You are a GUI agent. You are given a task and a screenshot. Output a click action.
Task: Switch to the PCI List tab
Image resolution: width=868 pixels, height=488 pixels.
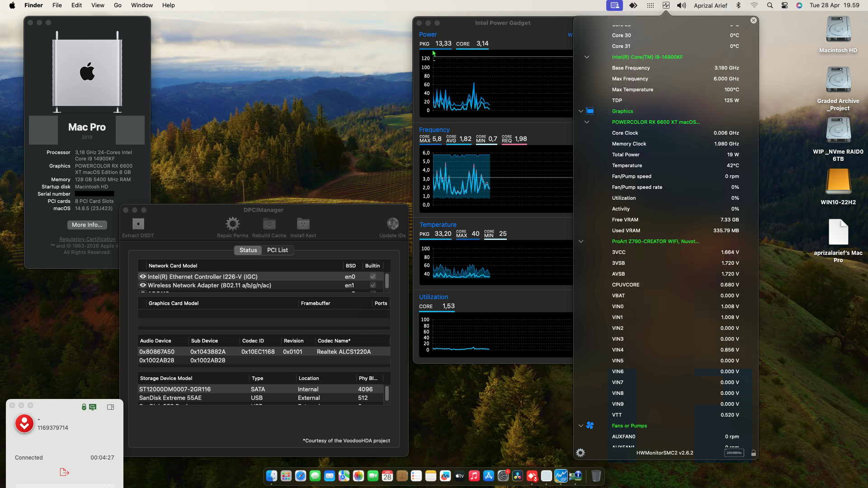pyautogui.click(x=277, y=250)
